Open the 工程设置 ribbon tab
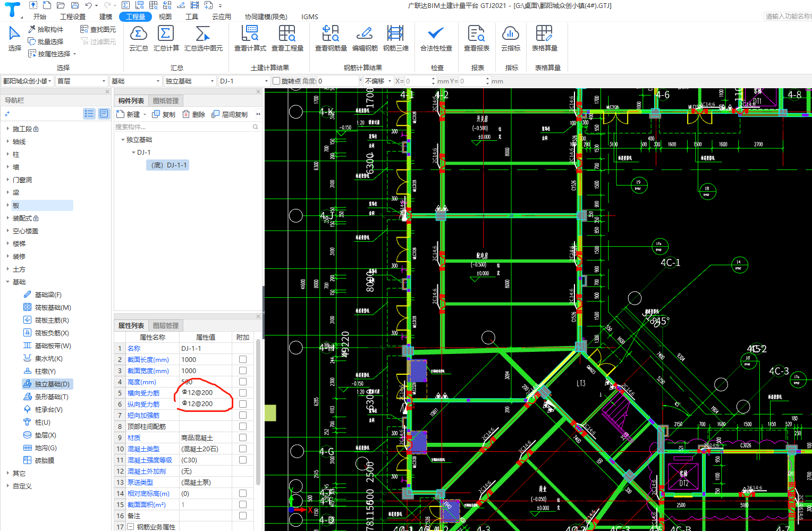The image size is (812, 531). (x=73, y=16)
